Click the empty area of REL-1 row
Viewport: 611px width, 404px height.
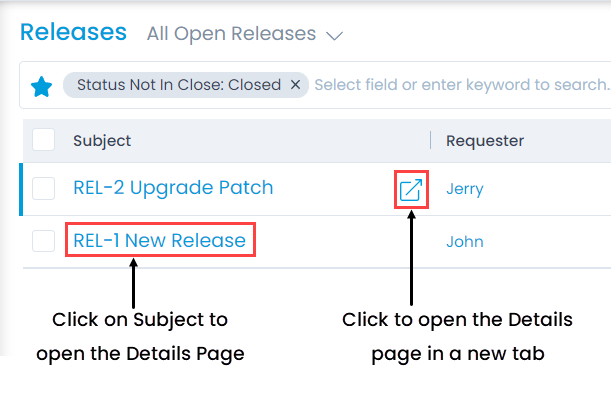343,242
